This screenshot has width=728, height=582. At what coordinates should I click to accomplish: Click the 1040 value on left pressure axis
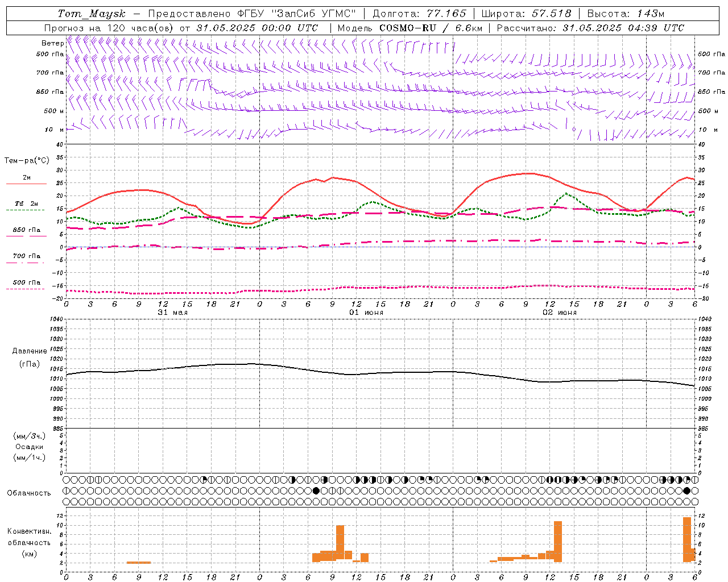click(56, 319)
